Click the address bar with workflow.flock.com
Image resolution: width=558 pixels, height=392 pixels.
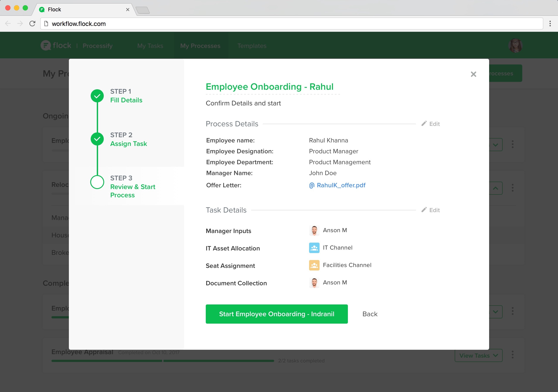[x=291, y=24]
